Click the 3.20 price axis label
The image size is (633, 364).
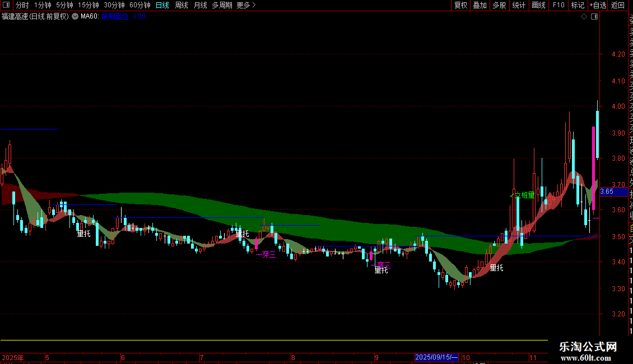(618, 314)
